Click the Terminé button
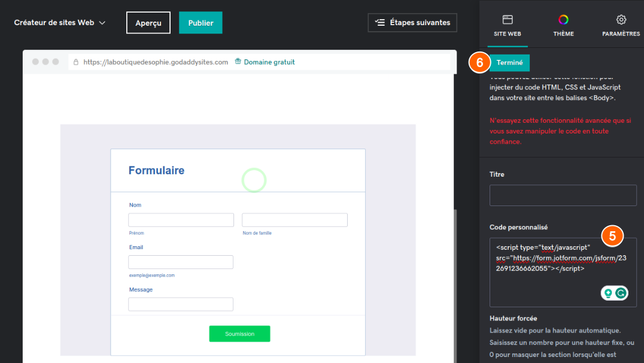644x363 pixels. [509, 62]
